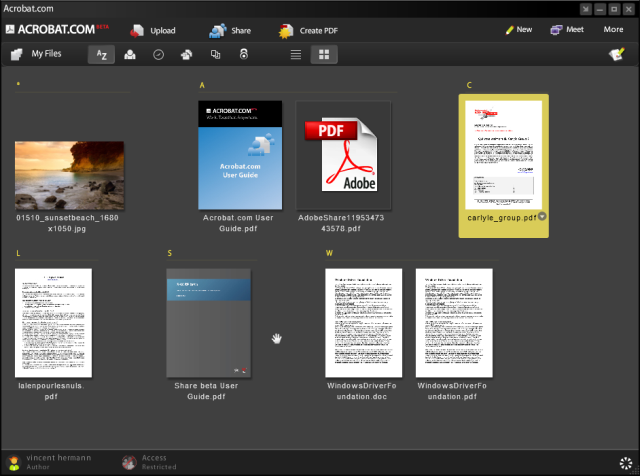Screen dimensions: 640x476
Task: Click the AdobeShare filename label
Action: pos(341,223)
